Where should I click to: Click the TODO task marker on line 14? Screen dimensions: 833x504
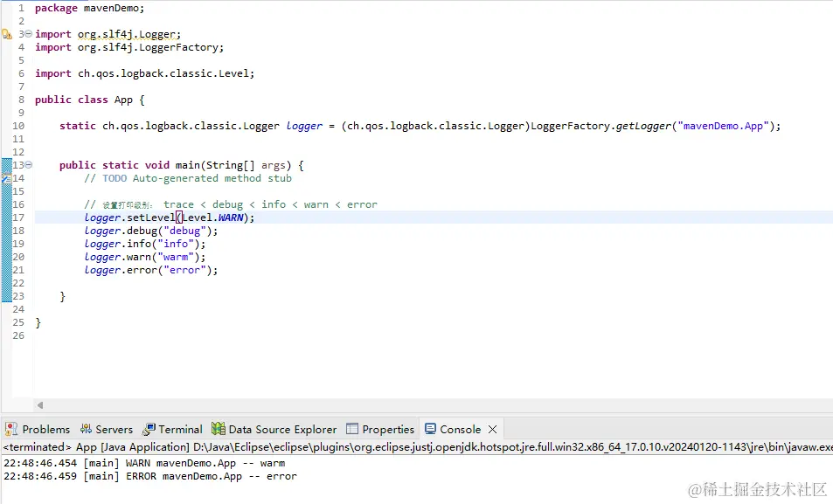point(6,178)
